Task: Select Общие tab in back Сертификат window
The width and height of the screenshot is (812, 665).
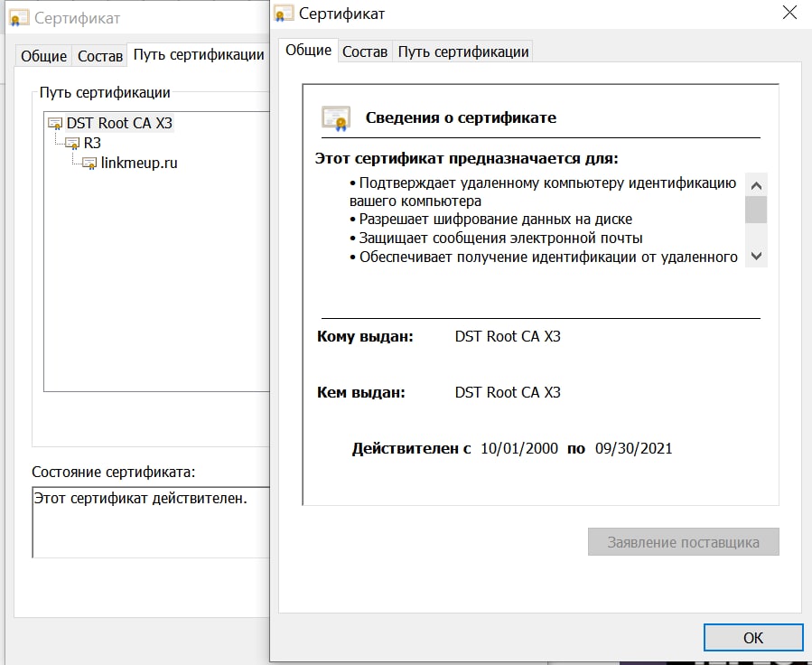Action: (x=43, y=55)
